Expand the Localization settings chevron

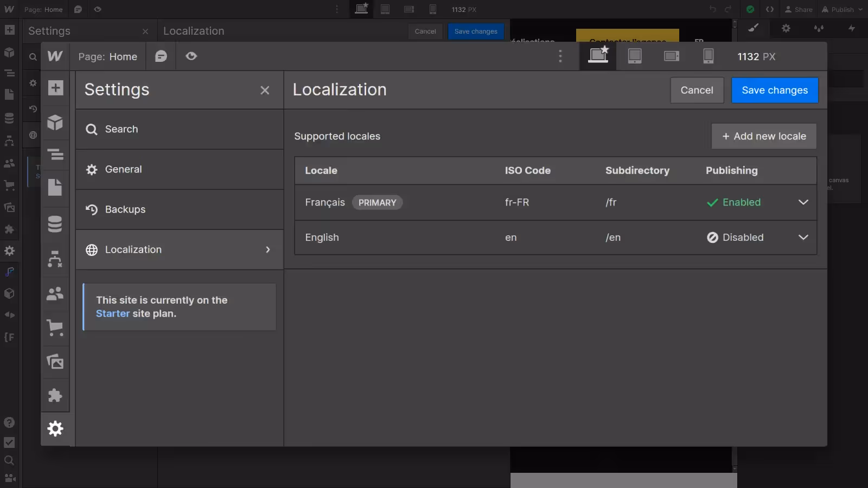coord(267,250)
